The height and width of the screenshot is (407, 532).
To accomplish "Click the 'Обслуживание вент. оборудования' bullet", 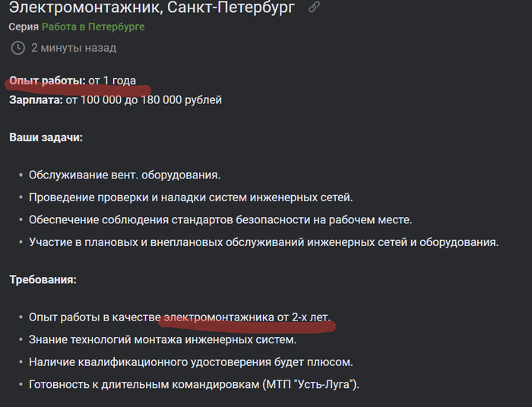I will pyautogui.click(x=125, y=175).
